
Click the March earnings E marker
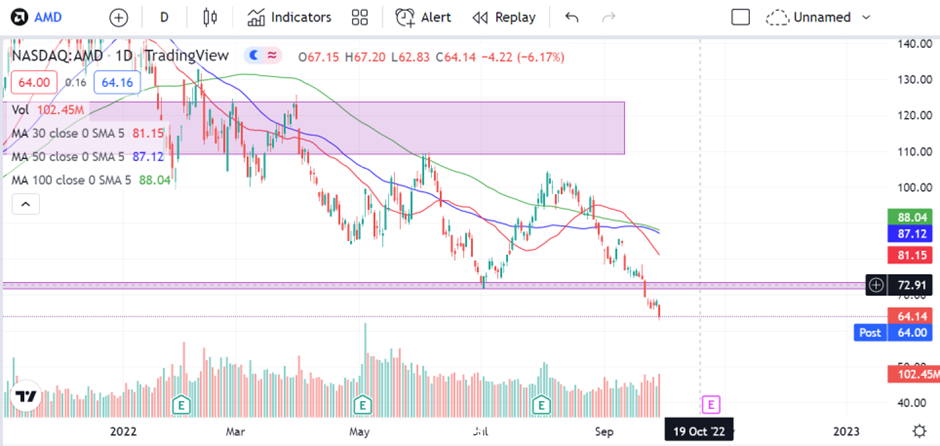180,405
